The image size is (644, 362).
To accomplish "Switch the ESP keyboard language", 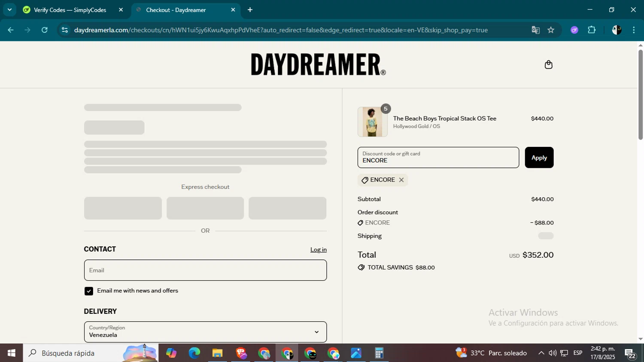I will click(578, 353).
